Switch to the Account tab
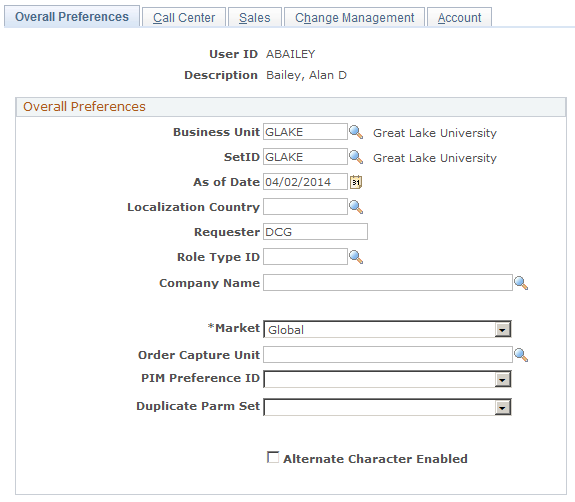The width and height of the screenshot is (575, 502). 459,18
